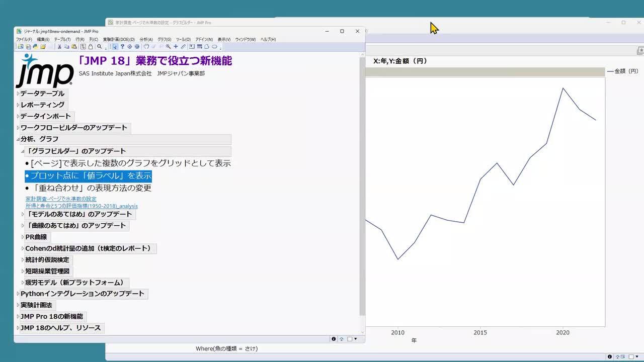
Task: Expand the レポーティング outline section
Action: point(18,105)
